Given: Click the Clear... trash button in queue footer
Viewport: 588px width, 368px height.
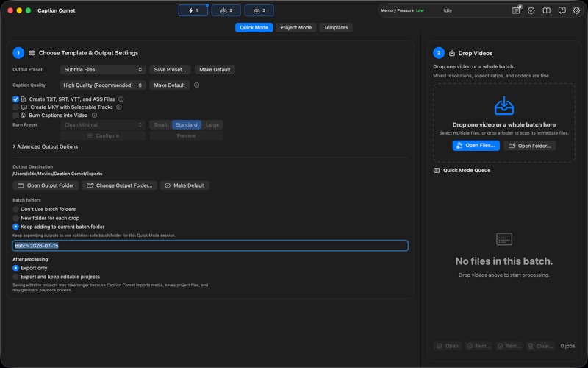Looking at the screenshot, I should click(x=540, y=346).
